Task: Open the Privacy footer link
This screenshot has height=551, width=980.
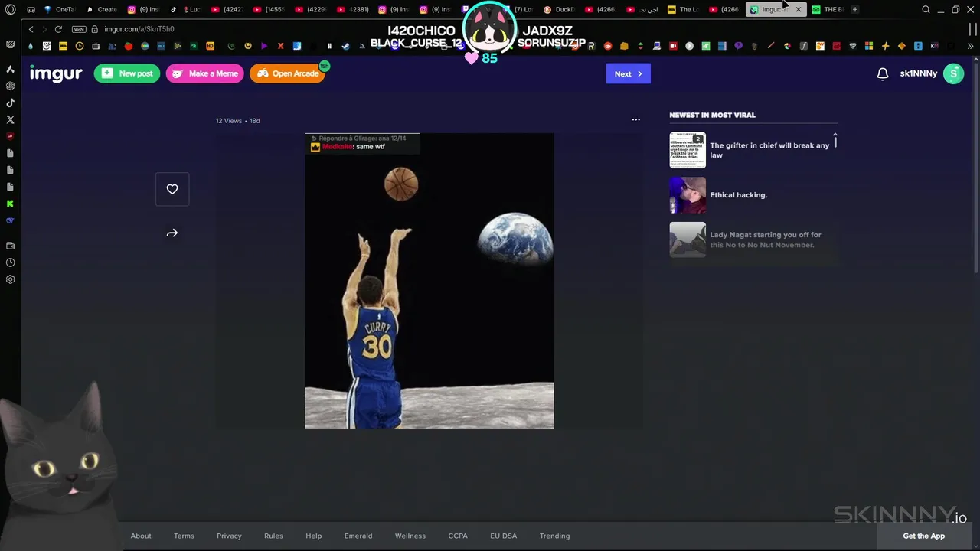Action: (x=229, y=536)
